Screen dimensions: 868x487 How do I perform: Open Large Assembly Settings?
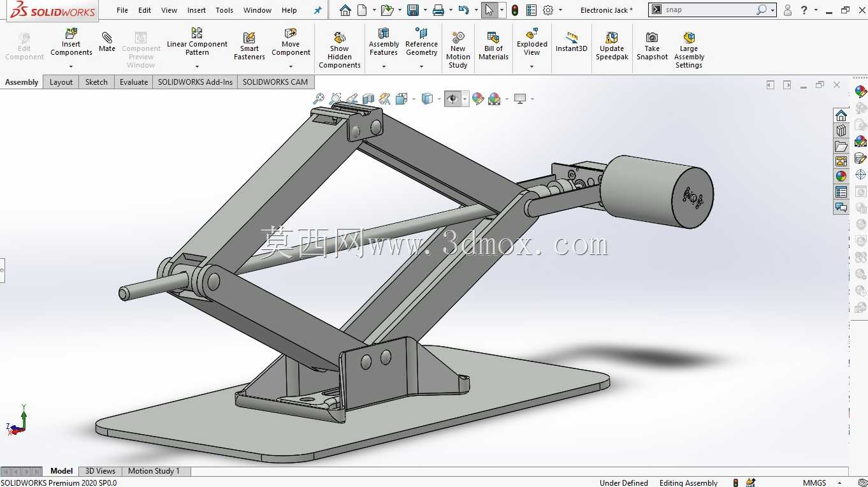[689, 50]
